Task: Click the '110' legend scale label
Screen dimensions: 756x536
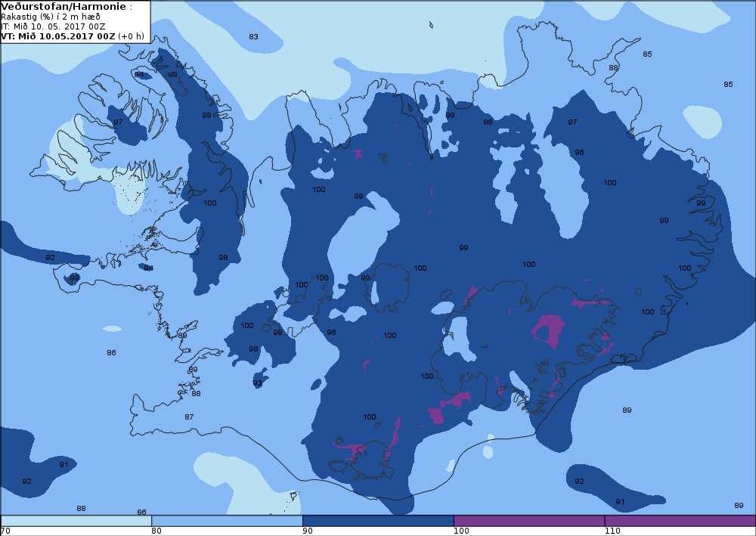Action: pos(612,531)
